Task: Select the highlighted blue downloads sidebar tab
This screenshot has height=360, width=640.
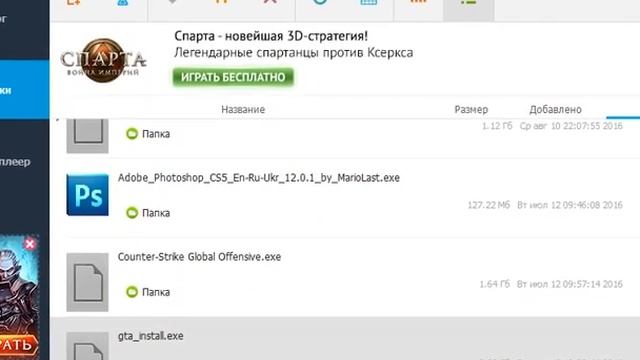Action: pyautogui.click(x=24, y=90)
